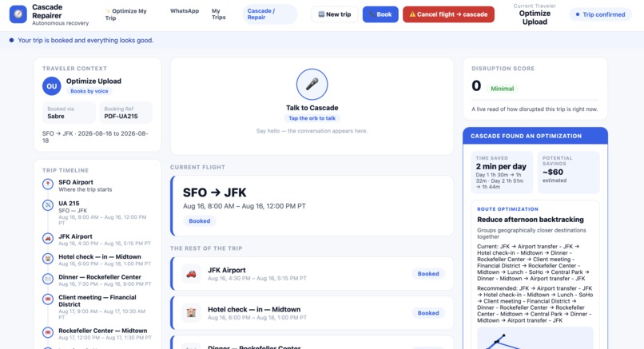
Task: Click the Books by voice badge
Action: click(x=89, y=91)
